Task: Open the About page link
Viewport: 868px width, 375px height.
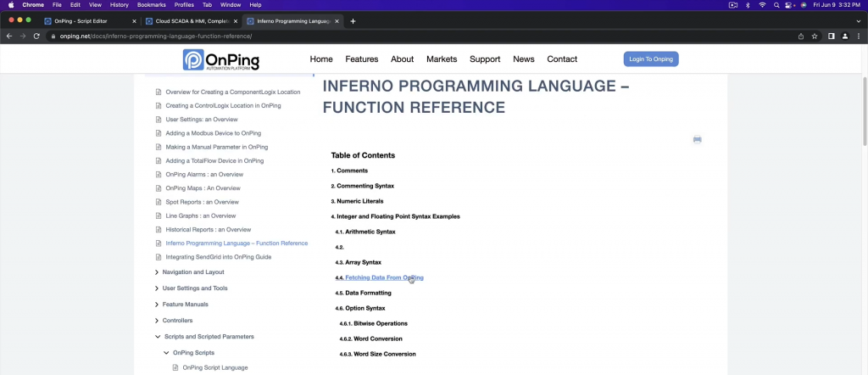Action: pos(402,59)
